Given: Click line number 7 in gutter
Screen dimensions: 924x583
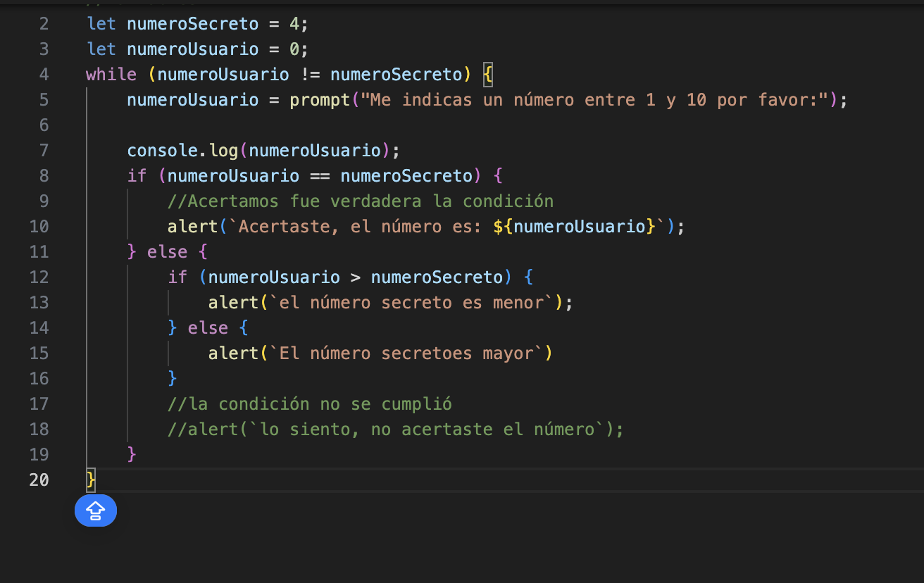Looking at the screenshot, I should tap(44, 151).
